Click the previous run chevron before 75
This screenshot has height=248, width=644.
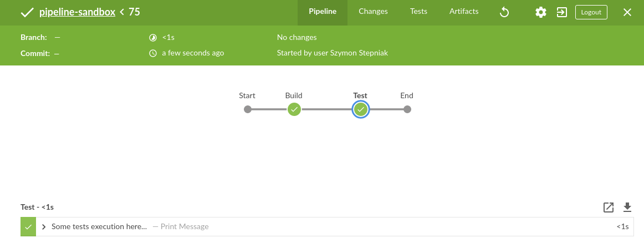pyautogui.click(x=122, y=12)
